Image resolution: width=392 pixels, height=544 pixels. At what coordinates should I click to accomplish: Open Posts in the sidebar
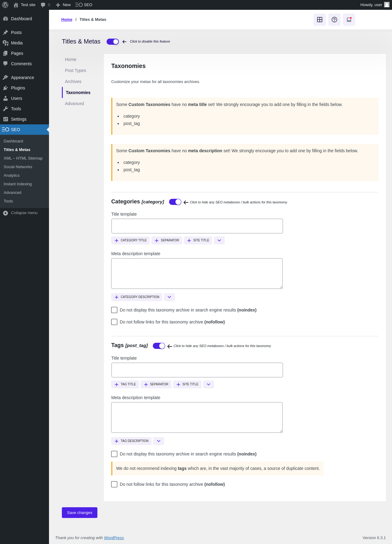pos(24,32)
